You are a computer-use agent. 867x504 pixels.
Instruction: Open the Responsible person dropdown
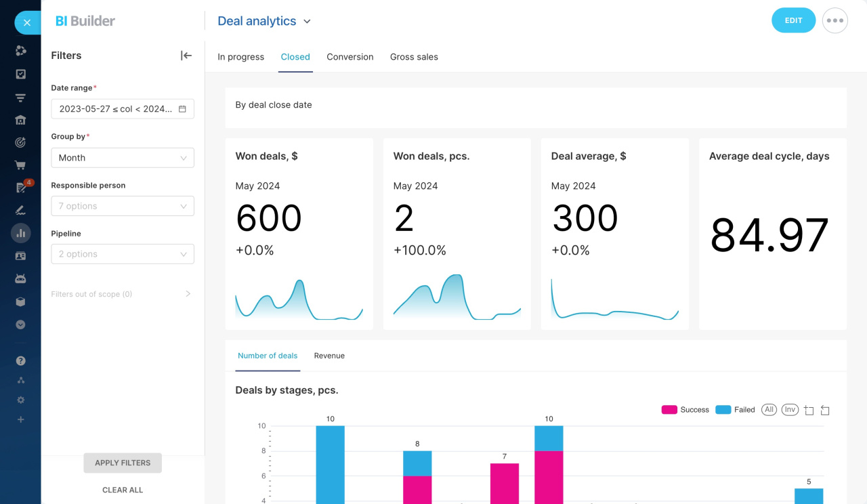123,206
